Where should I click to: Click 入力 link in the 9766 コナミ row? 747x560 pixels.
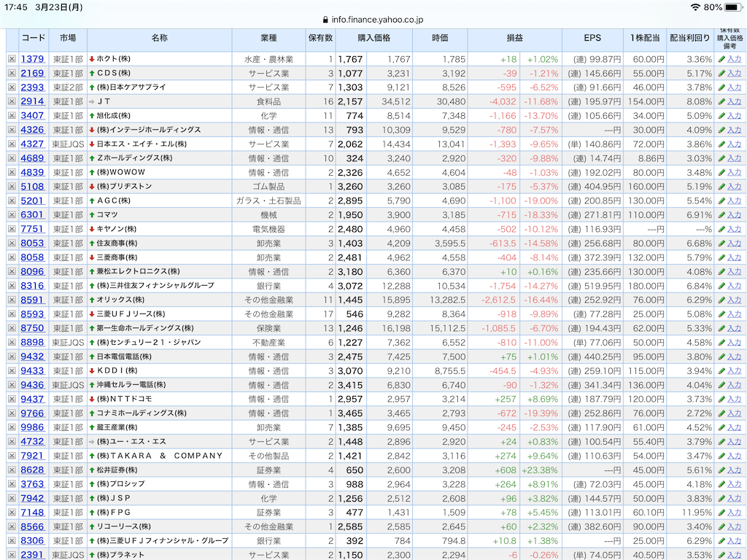pyautogui.click(x=734, y=413)
